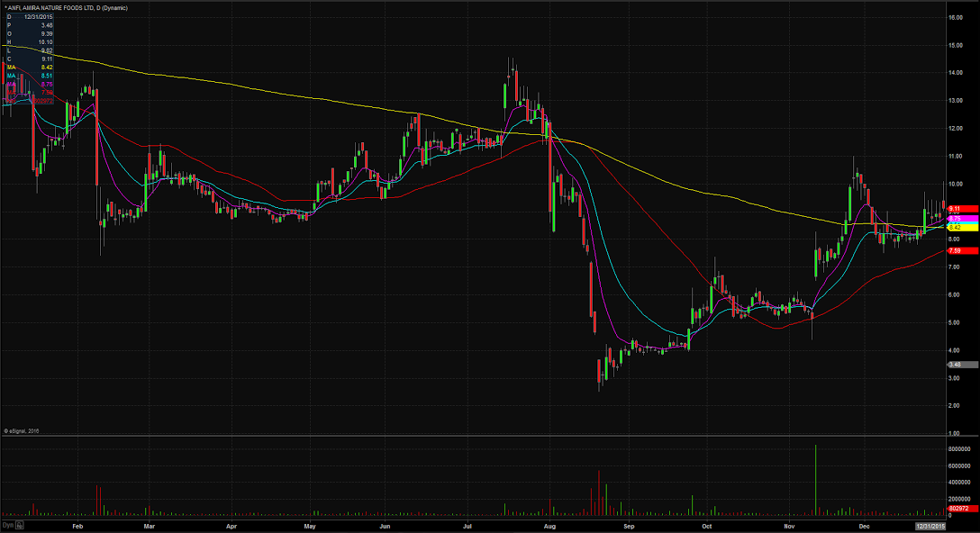The image size is (980, 533).
Task: Click the yellow 8.42 tag on the price axis
Action: [963, 228]
